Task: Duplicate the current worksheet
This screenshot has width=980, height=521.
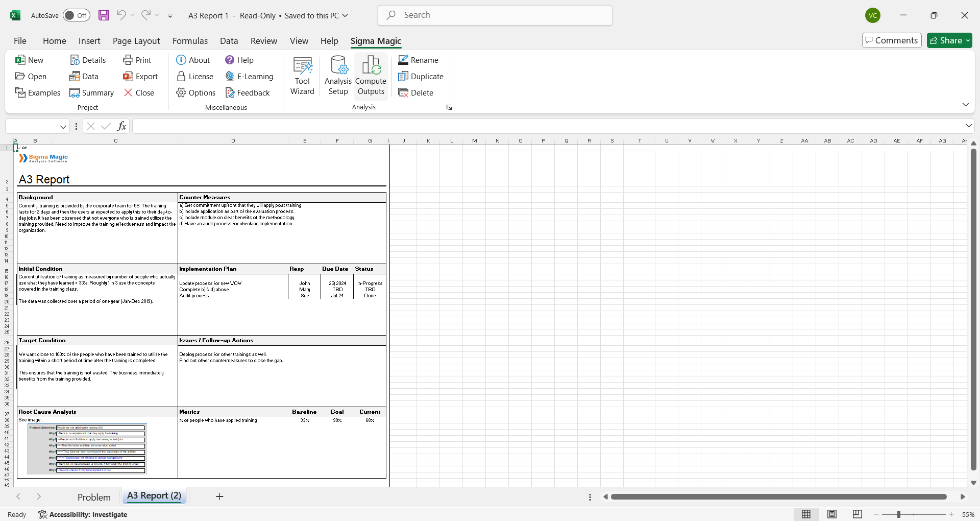Action: click(421, 77)
